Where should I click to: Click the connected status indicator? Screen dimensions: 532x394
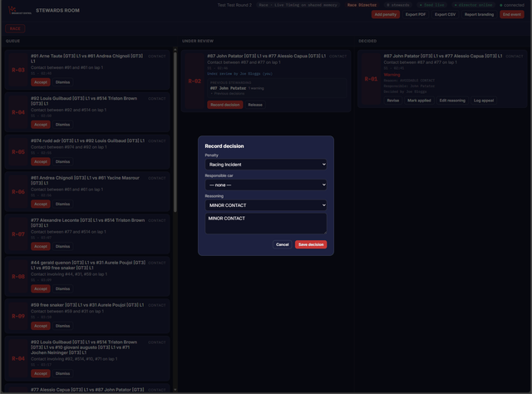pyautogui.click(x=512, y=5)
